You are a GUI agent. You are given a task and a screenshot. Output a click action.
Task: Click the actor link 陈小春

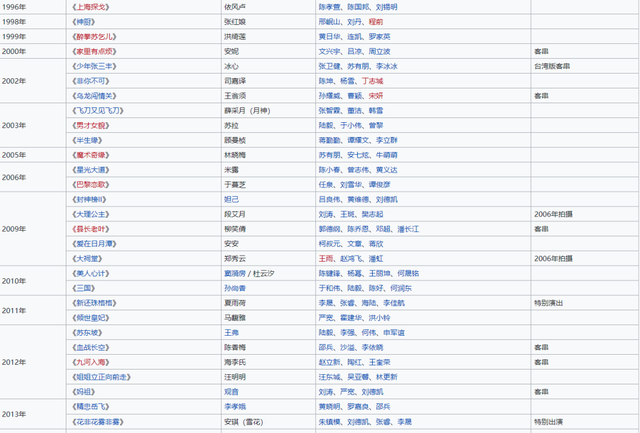click(x=329, y=170)
